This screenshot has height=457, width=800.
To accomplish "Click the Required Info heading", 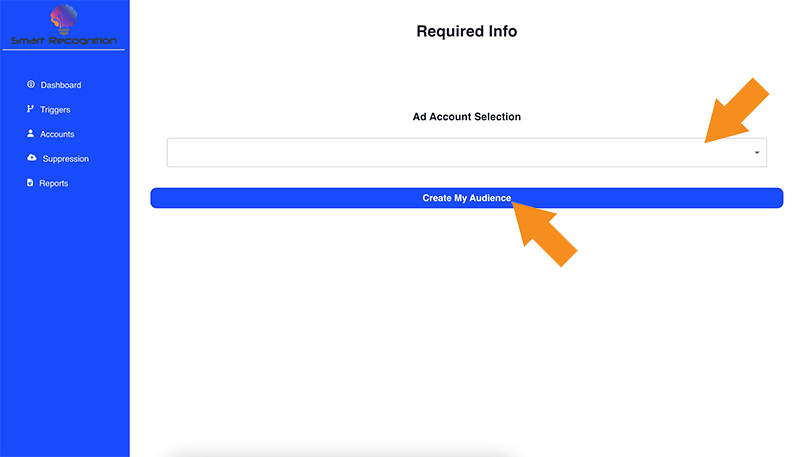I will point(466,31).
